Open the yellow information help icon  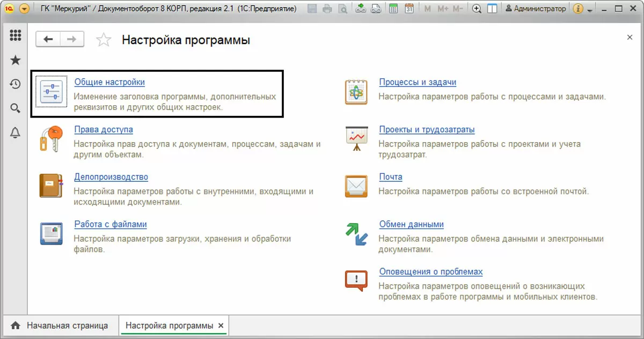(x=578, y=9)
